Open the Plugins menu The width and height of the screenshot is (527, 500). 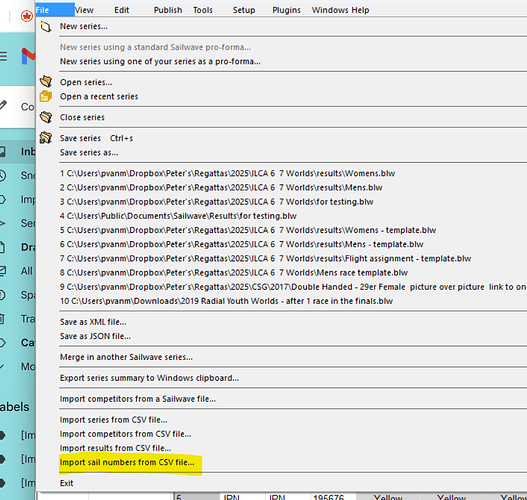286,10
